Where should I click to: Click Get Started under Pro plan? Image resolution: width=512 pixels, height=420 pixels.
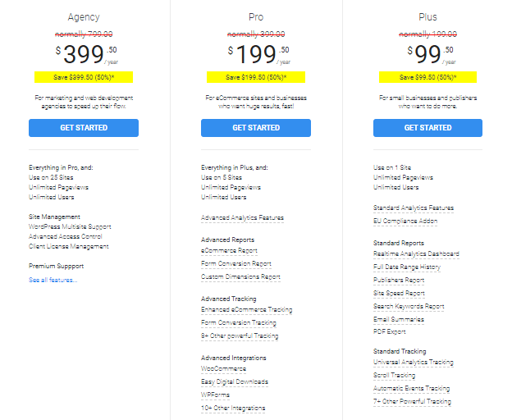tap(256, 128)
